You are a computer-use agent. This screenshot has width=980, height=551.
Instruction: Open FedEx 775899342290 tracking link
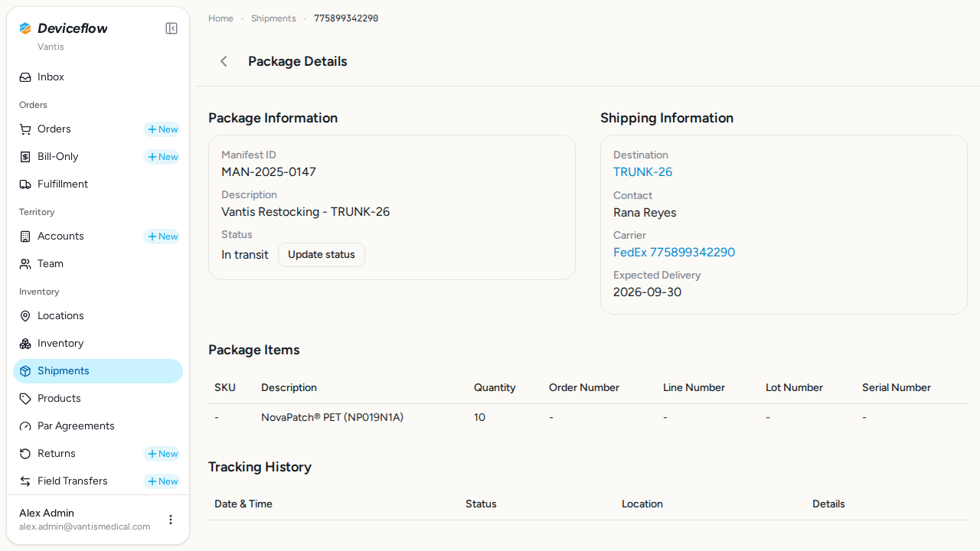tap(675, 253)
